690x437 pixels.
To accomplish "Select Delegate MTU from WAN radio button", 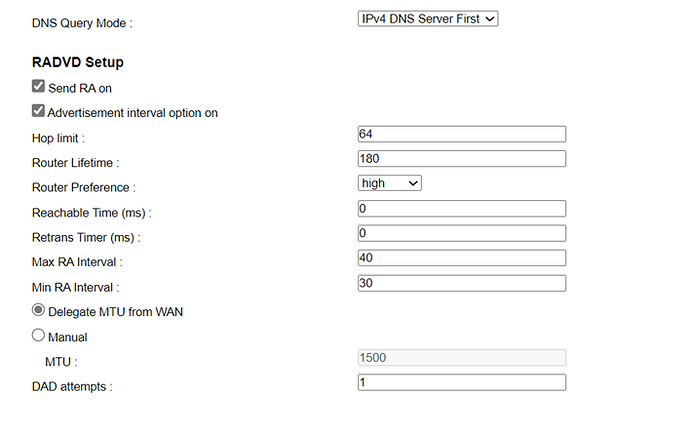I will pyautogui.click(x=38, y=310).
